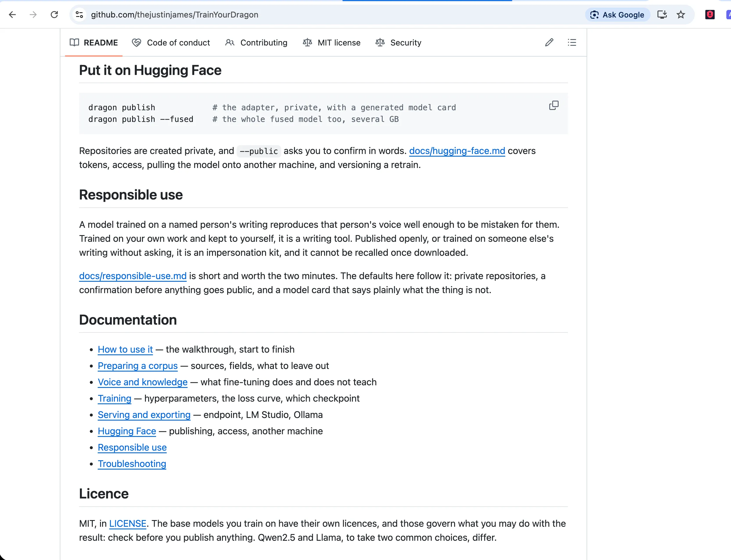
Task: Click the Licence section heading
Action: (104, 494)
